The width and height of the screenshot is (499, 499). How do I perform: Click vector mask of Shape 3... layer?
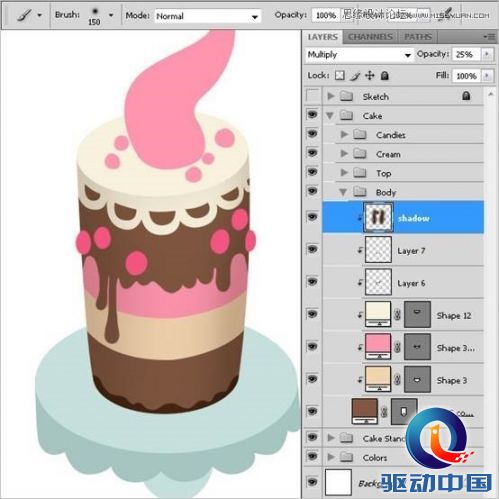click(x=417, y=347)
